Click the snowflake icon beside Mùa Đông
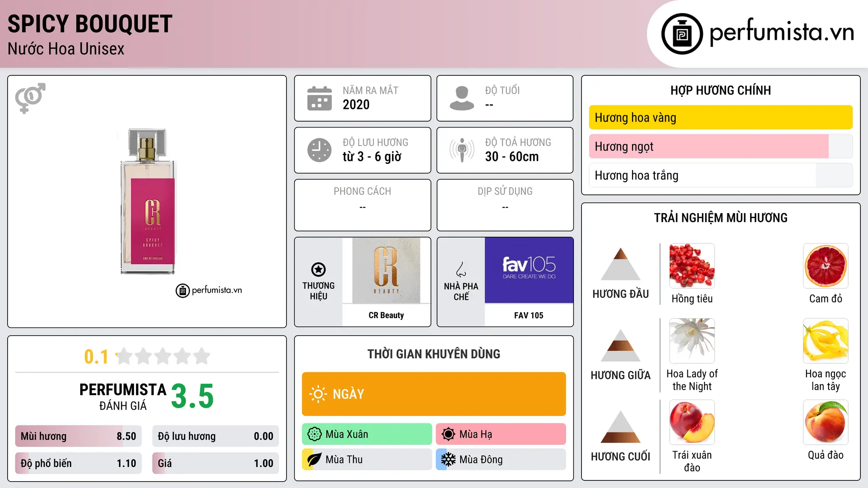Screen dimensions: 868x488 448,460
